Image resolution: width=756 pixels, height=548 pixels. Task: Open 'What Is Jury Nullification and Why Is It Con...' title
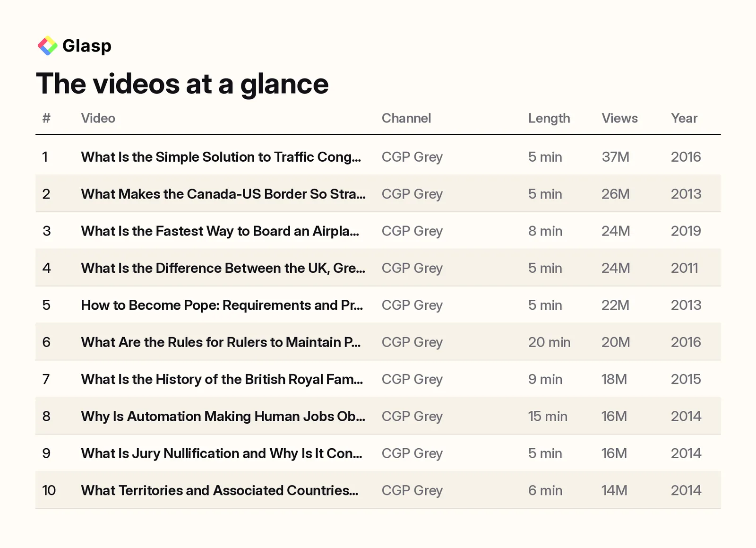tap(222, 453)
